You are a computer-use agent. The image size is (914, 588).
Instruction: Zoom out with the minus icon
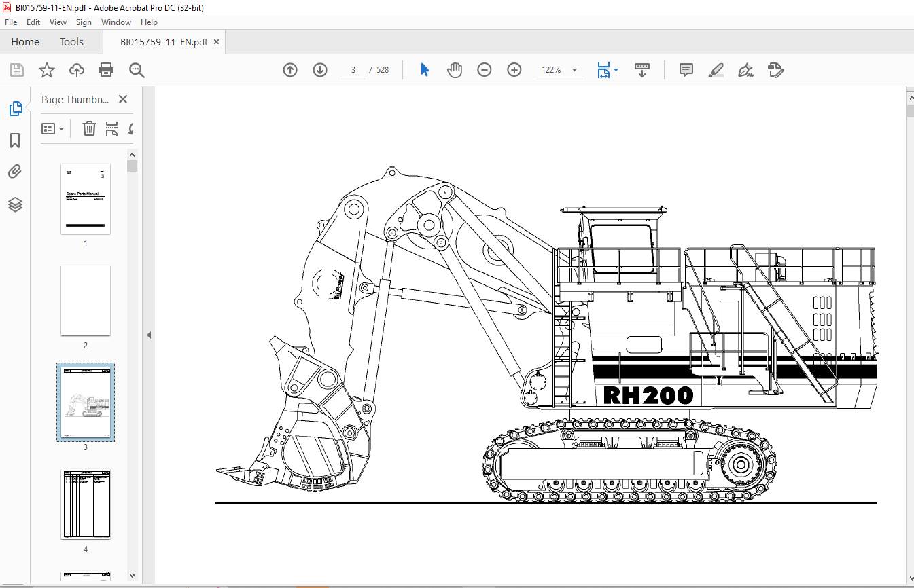[x=485, y=70]
